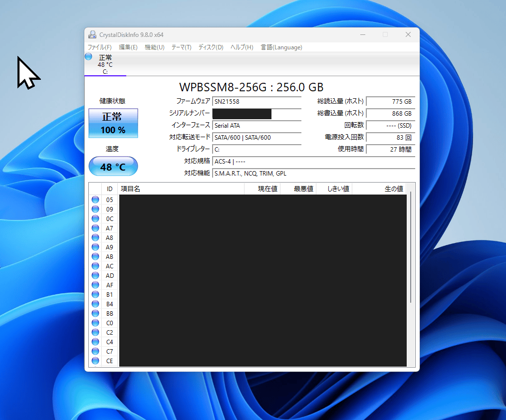Click the status orb for attribute CE
Viewport: 506px width, 420px height.
pyautogui.click(x=95, y=361)
